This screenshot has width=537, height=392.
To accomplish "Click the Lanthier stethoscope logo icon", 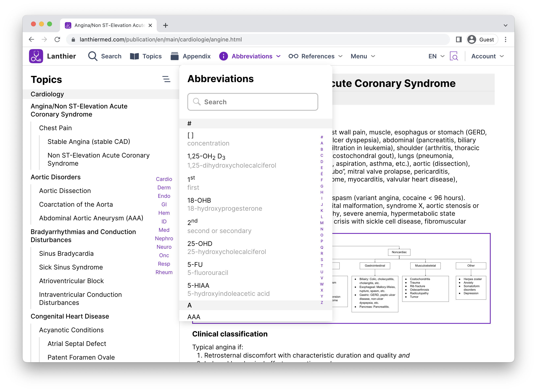I will pos(36,56).
